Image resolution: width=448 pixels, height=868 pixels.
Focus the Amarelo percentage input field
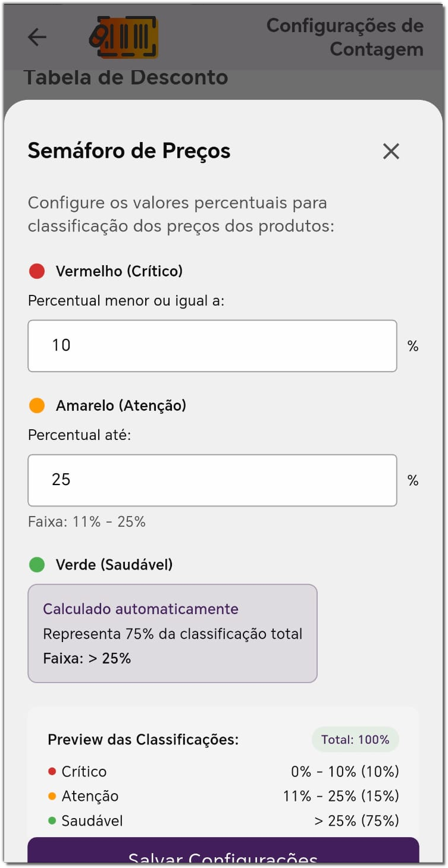pyautogui.click(x=212, y=480)
